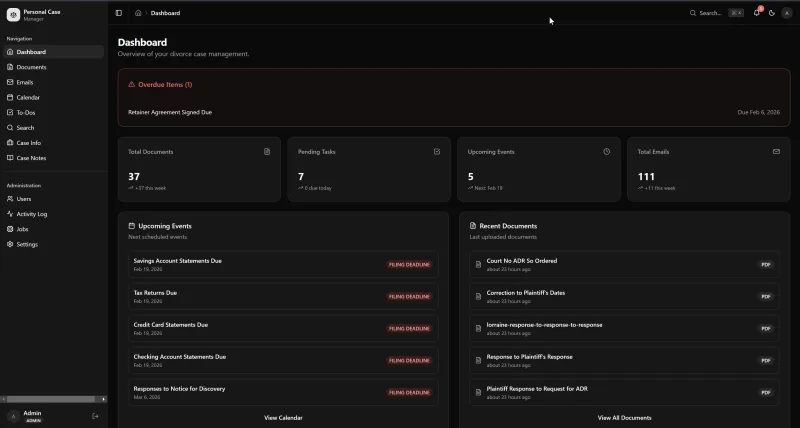Open Plaintiff Response to Request for ADR
Screen dimensions: 800x428
(624, 392)
